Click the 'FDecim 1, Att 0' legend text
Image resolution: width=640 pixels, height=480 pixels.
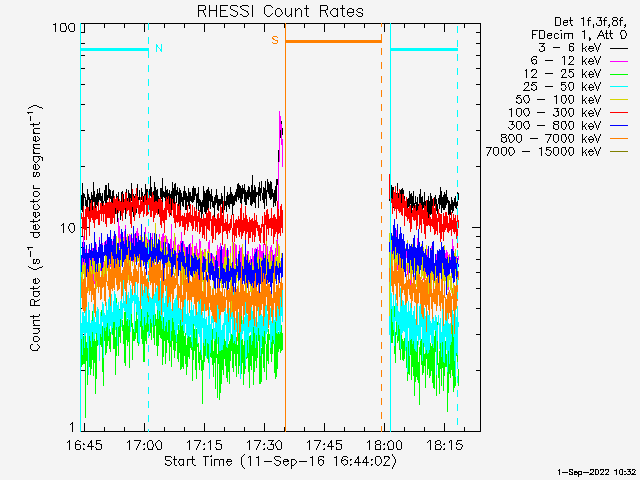pos(579,35)
